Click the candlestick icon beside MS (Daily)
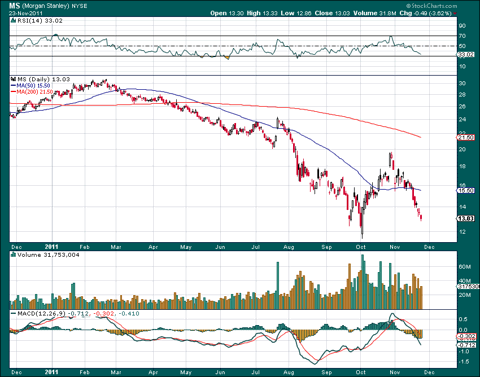Screen dimensions: 480x377 click(13, 79)
